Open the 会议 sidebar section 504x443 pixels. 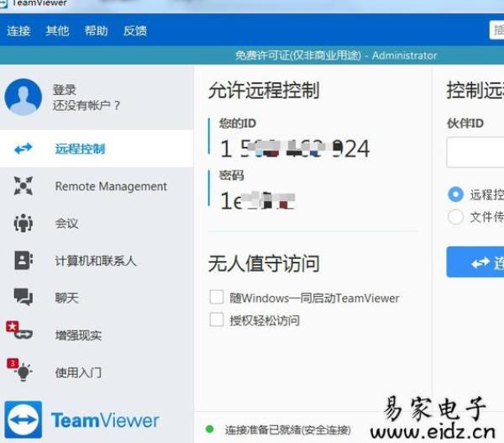tap(97, 224)
